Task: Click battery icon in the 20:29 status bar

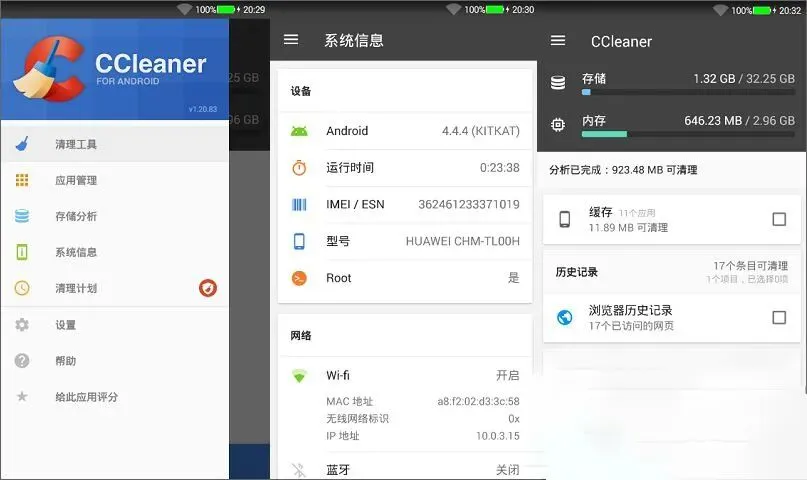Action: [x=226, y=9]
